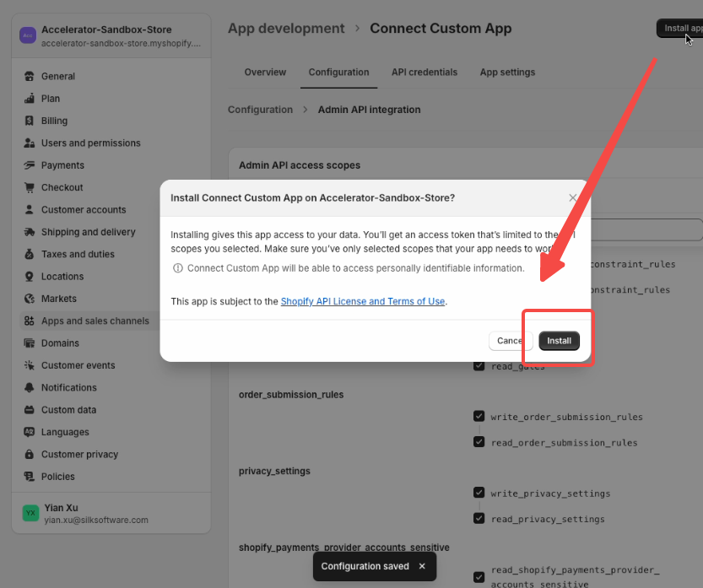
Task: Click Cancel in the install dialog
Action: pyautogui.click(x=511, y=341)
